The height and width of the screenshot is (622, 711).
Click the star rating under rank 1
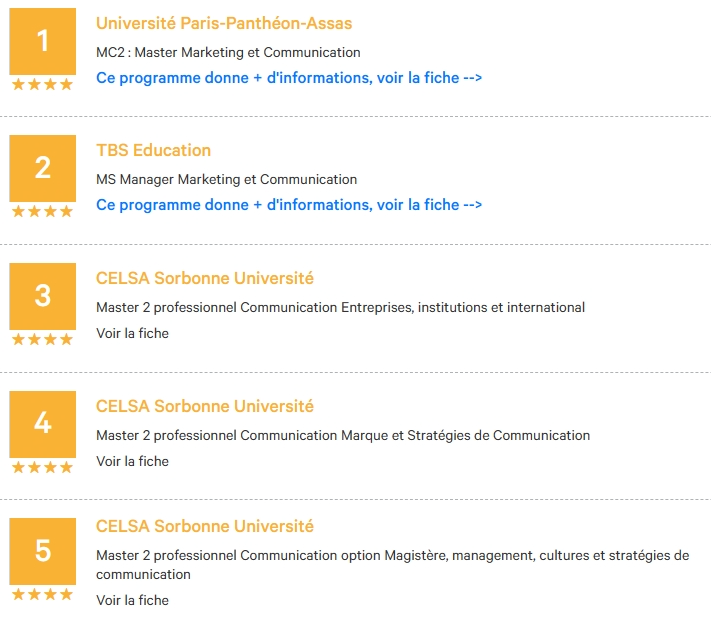tap(42, 84)
